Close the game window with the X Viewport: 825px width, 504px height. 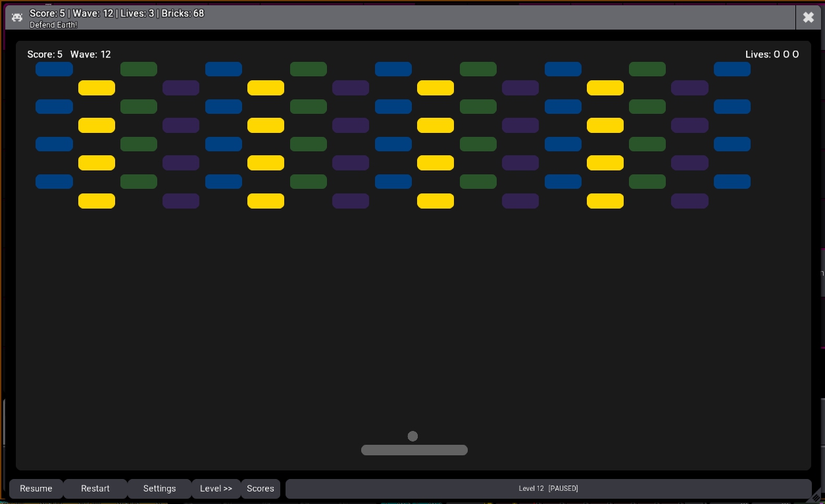pos(809,18)
